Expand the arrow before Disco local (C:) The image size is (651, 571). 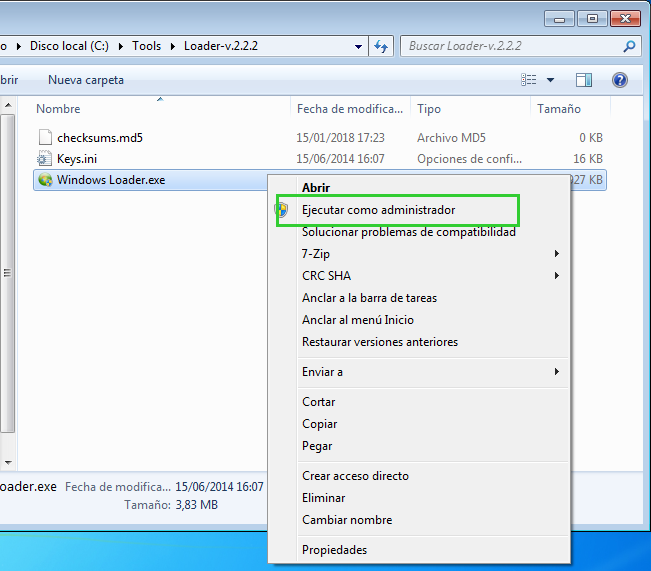(19, 46)
